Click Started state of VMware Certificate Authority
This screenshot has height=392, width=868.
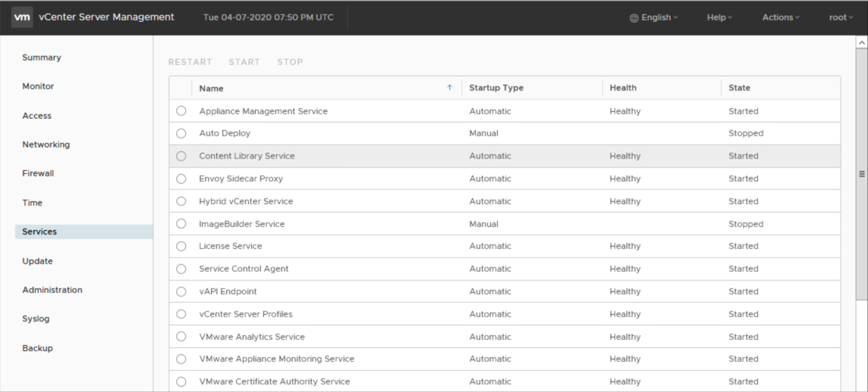pos(743,382)
